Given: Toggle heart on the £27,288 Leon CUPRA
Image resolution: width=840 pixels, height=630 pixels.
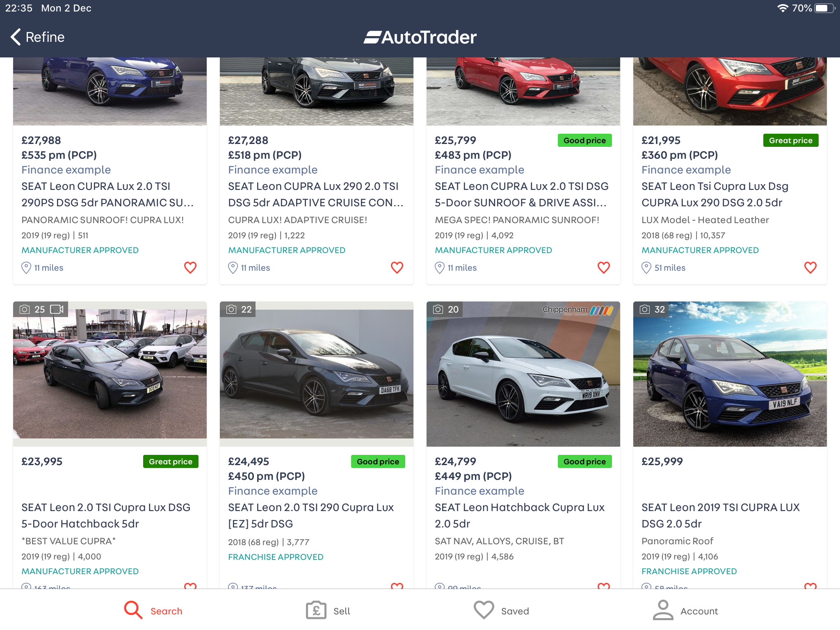Looking at the screenshot, I should click(397, 267).
